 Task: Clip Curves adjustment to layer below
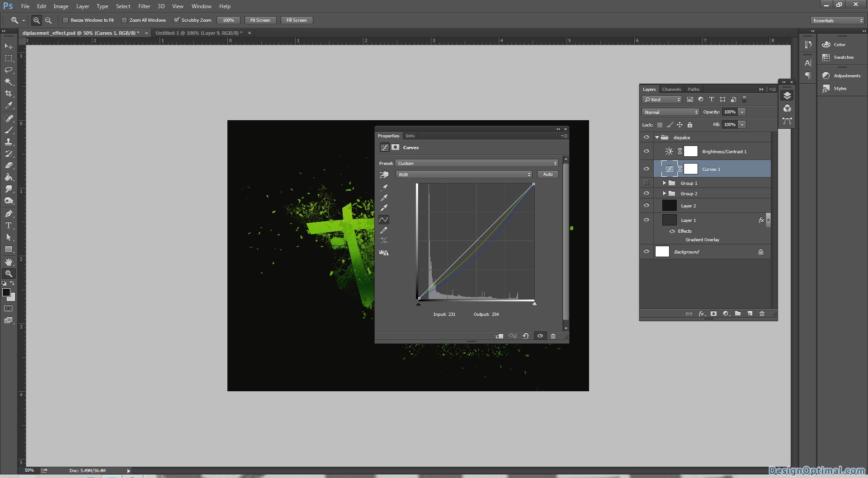click(499, 336)
